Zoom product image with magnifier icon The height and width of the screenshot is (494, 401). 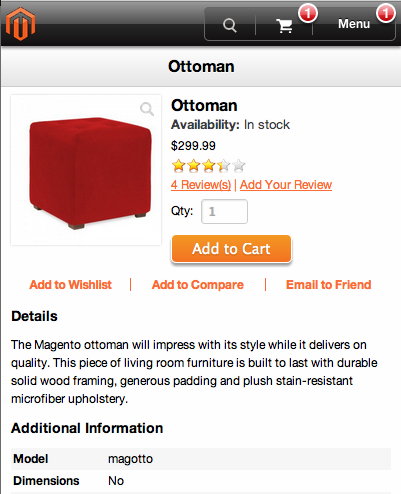[147, 109]
